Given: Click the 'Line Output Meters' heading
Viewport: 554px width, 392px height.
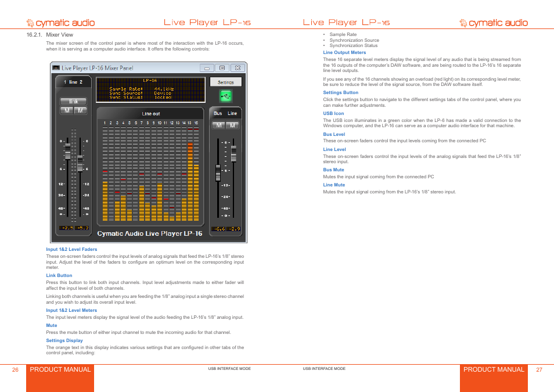Looking at the screenshot, I should click(x=344, y=52).
